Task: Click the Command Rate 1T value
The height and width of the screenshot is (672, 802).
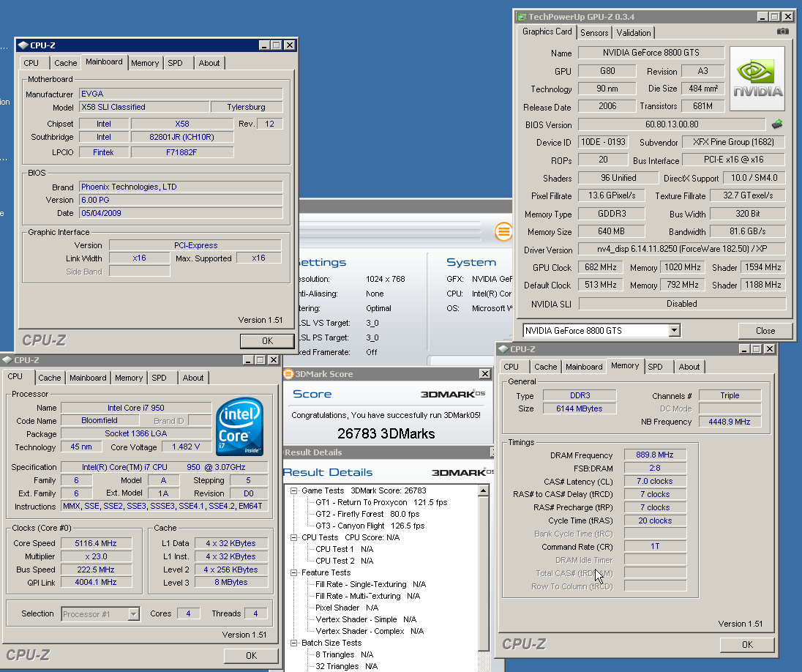Action: [655, 546]
